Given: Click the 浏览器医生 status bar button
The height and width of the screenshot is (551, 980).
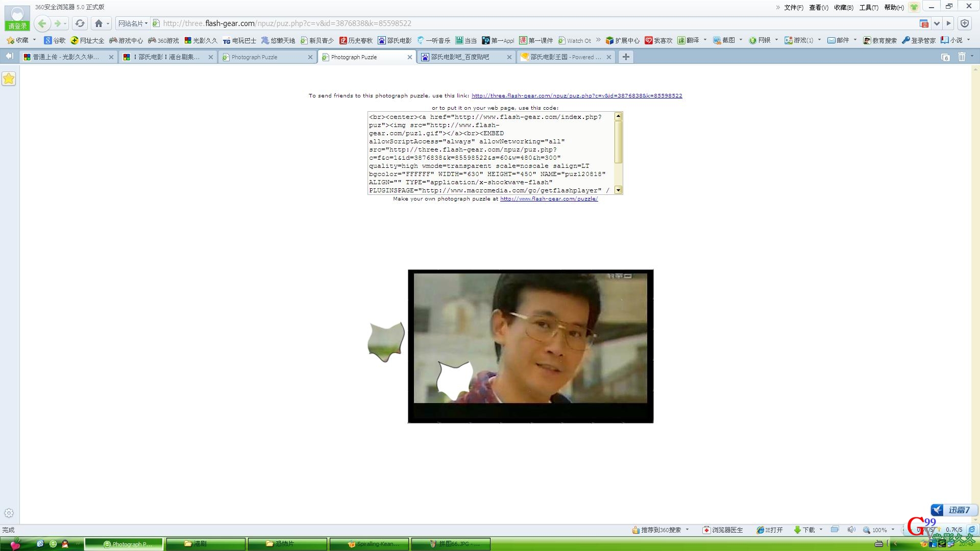Looking at the screenshot, I should coord(722,530).
